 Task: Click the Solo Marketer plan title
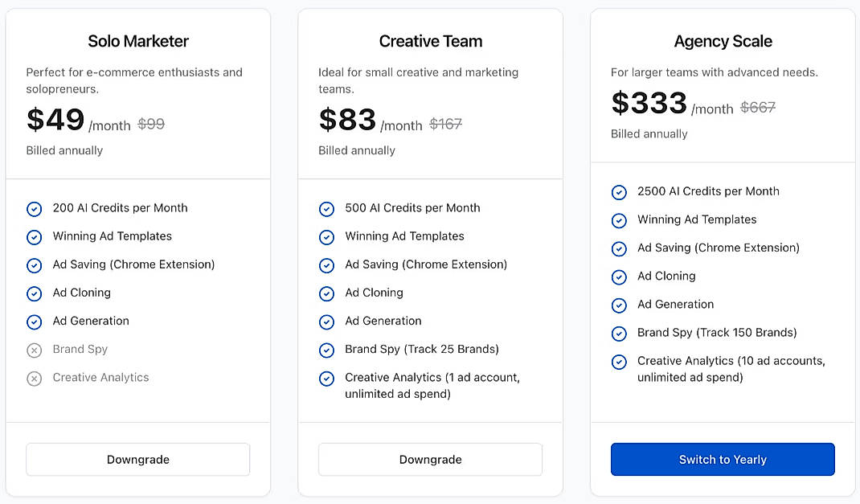(138, 41)
